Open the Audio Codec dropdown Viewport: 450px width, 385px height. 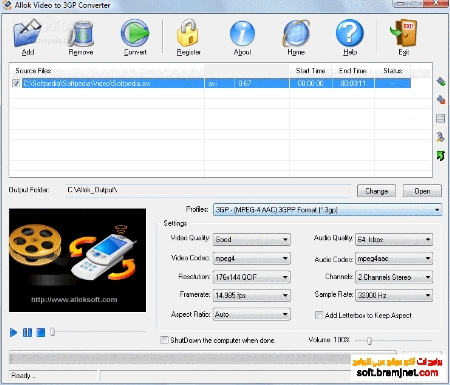(394, 258)
